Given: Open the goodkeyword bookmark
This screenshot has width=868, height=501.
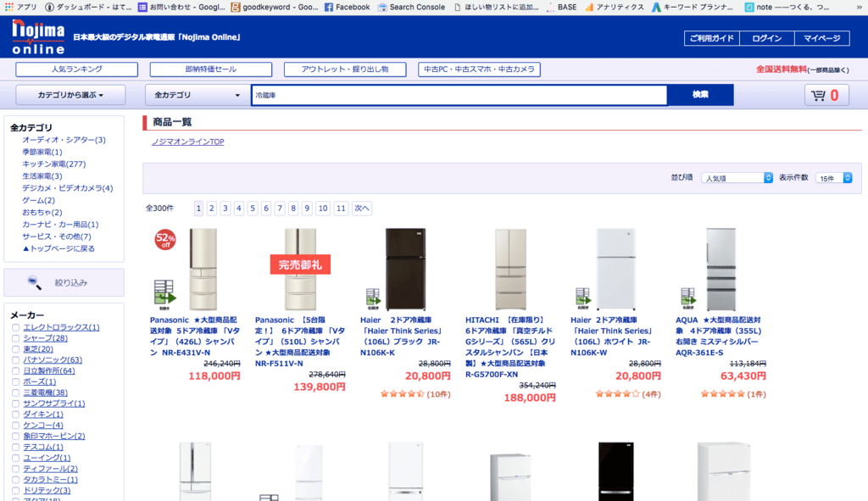Looking at the screenshot, I should point(275,7).
